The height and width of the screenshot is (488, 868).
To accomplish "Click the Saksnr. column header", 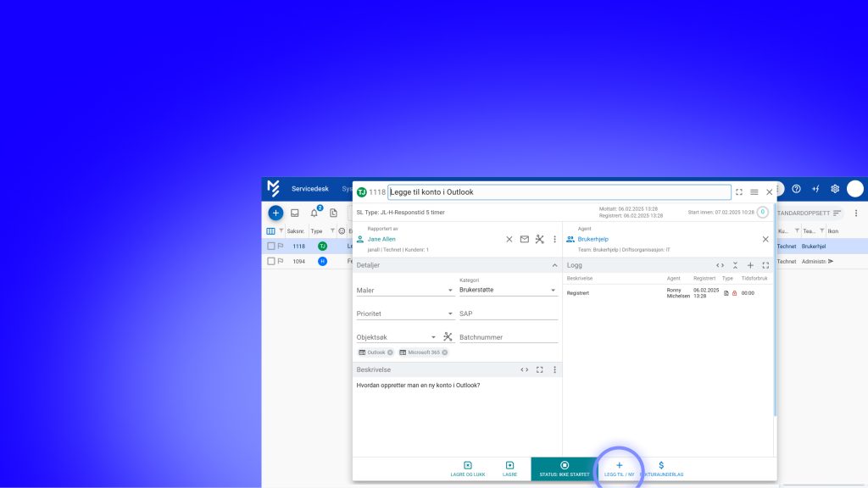I will (296, 231).
